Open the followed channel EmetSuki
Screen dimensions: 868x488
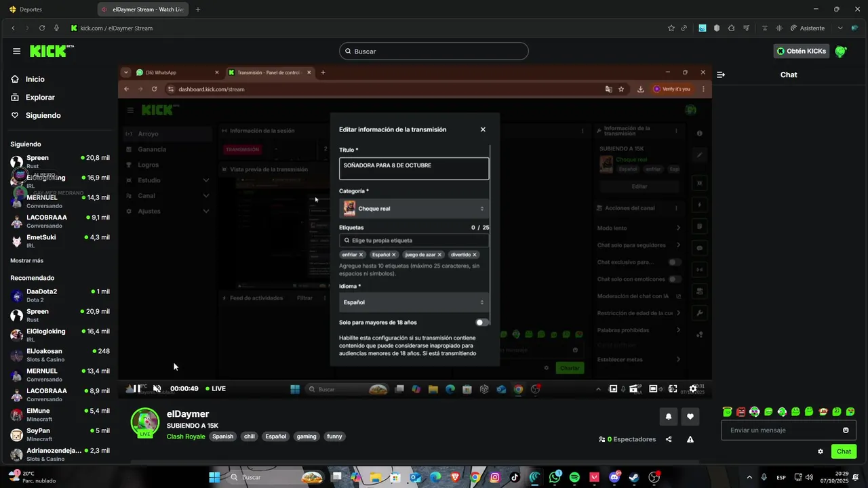click(x=60, y=241)
